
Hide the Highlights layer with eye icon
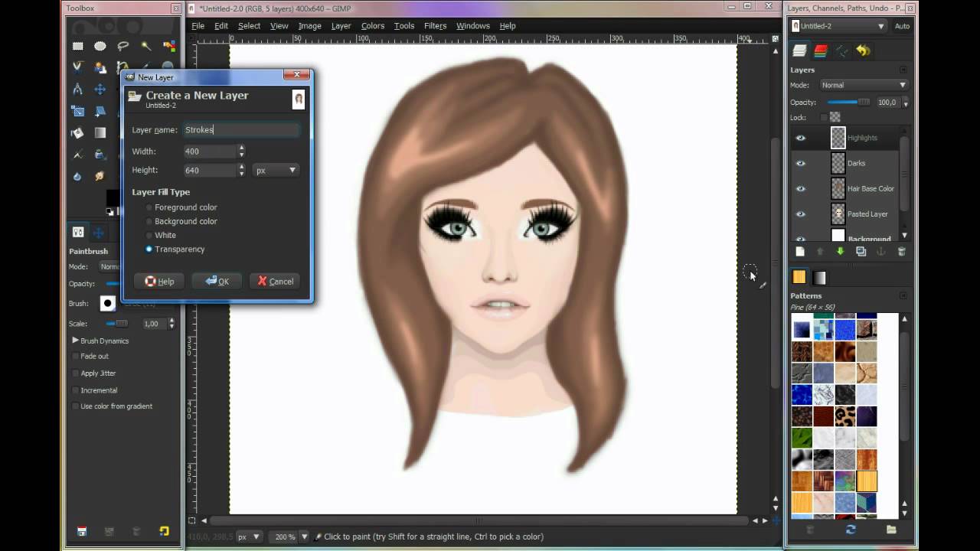(801, 138)
